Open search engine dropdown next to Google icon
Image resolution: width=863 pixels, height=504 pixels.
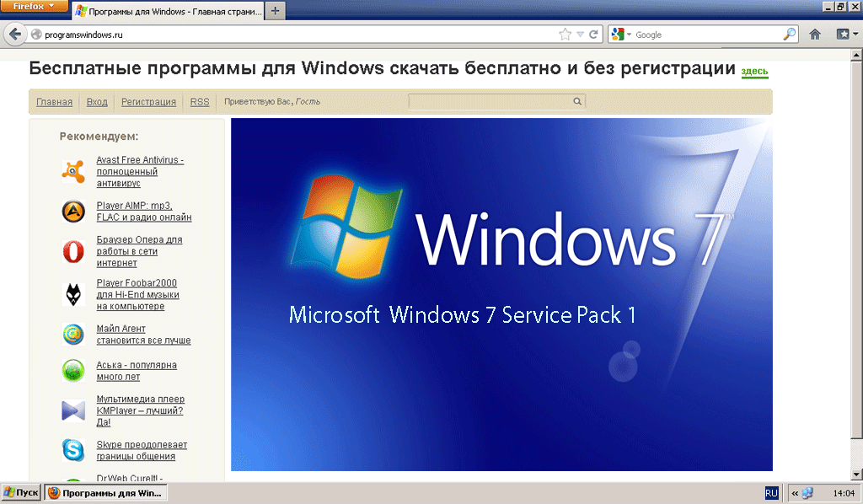point(629,35)
